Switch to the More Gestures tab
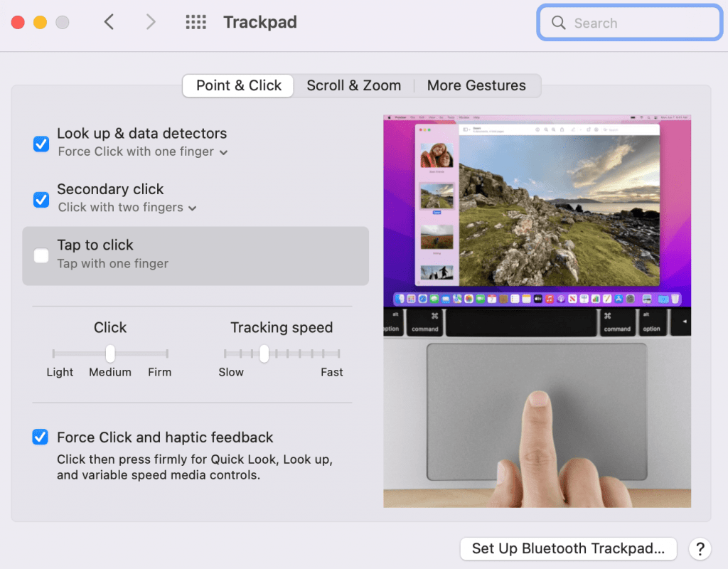The width and height of the screenshot is (728, 569). click(x=476, y=85)
